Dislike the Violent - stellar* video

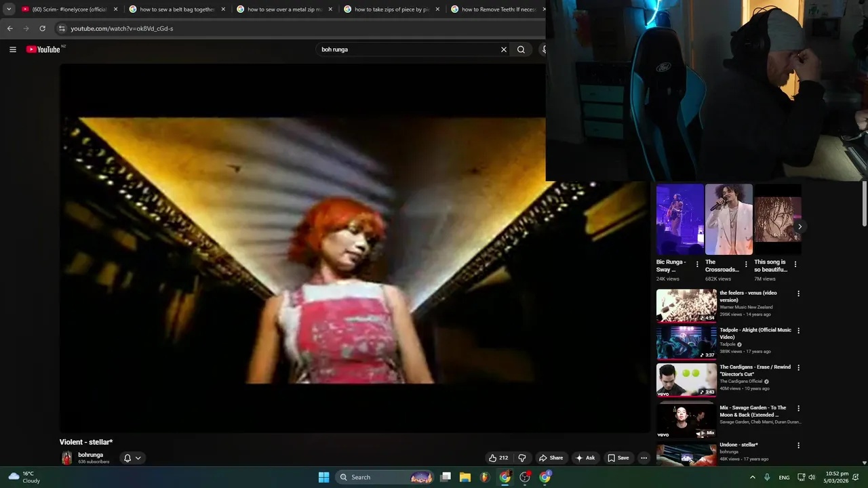pyautogui.click(x=522, y=457)
